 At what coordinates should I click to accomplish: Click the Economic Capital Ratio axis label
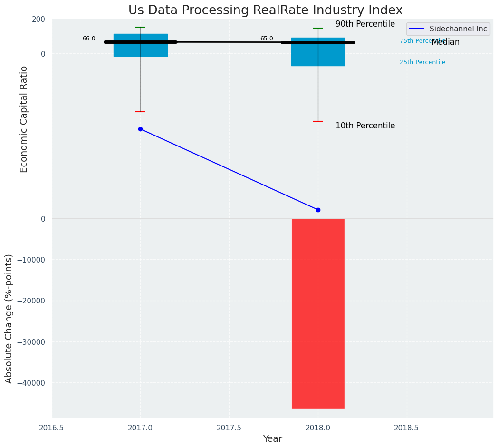coord(24,119)
